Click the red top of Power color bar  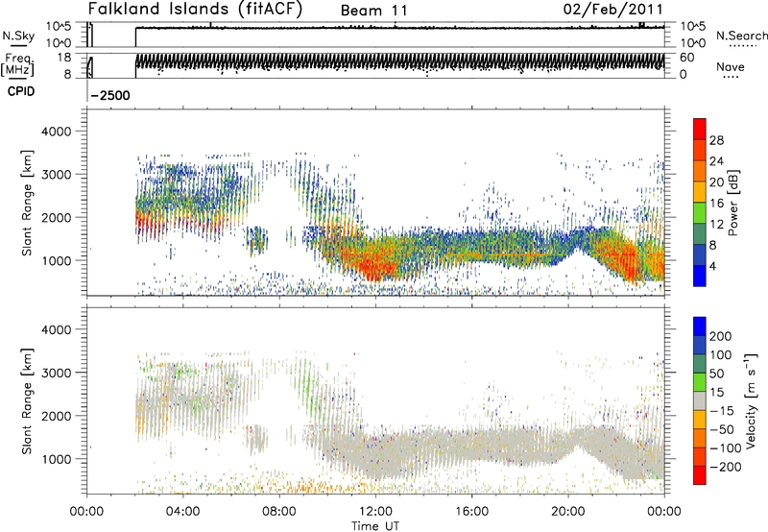[x=700, y=129]
